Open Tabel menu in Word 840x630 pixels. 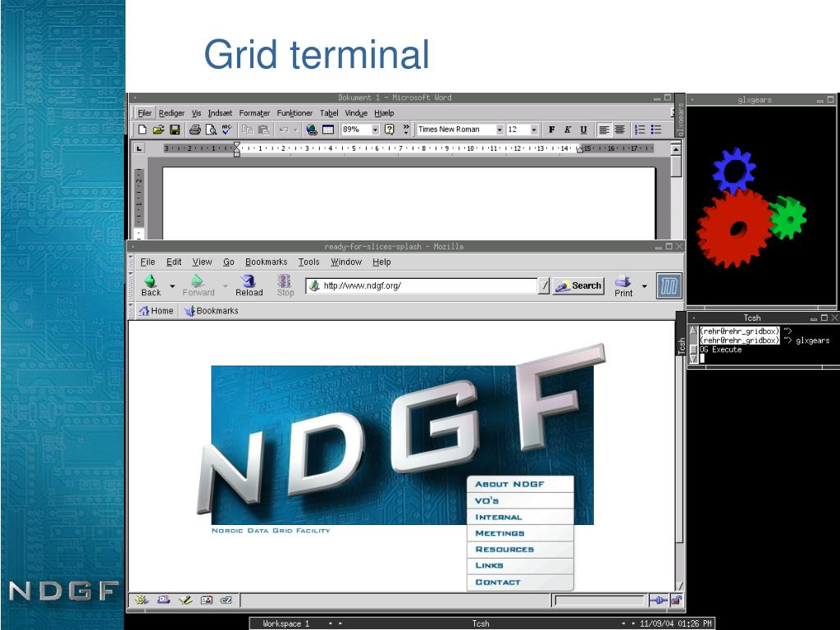point(329,113)
